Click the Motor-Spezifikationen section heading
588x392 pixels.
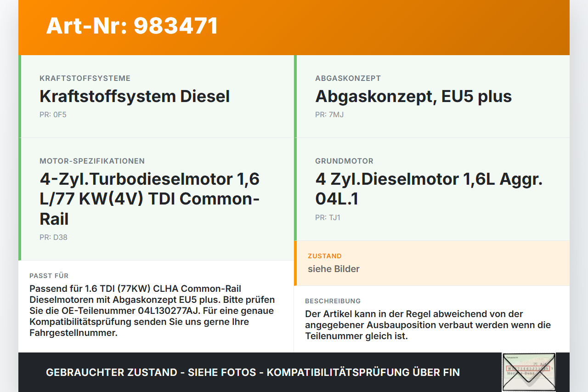(92, 161)
